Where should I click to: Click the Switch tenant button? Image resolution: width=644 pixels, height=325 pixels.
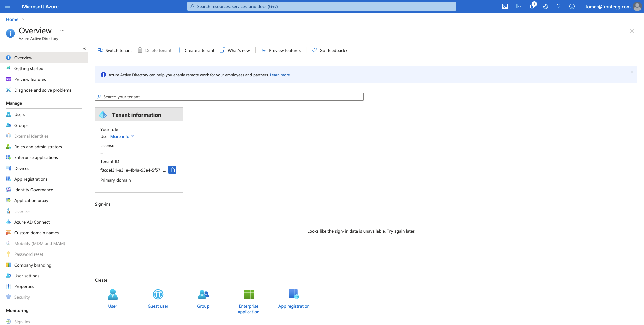(x=115, y=50)
